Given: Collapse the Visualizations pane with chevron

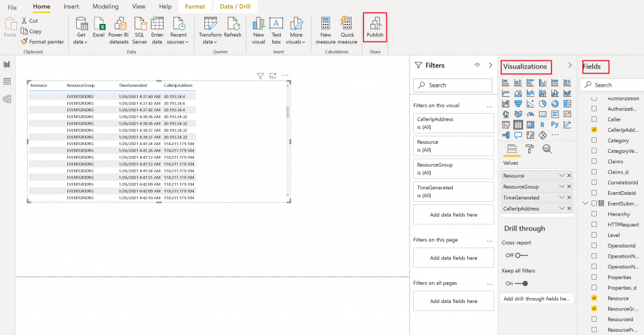Looking at the screenshot, I should click(570, 65).
